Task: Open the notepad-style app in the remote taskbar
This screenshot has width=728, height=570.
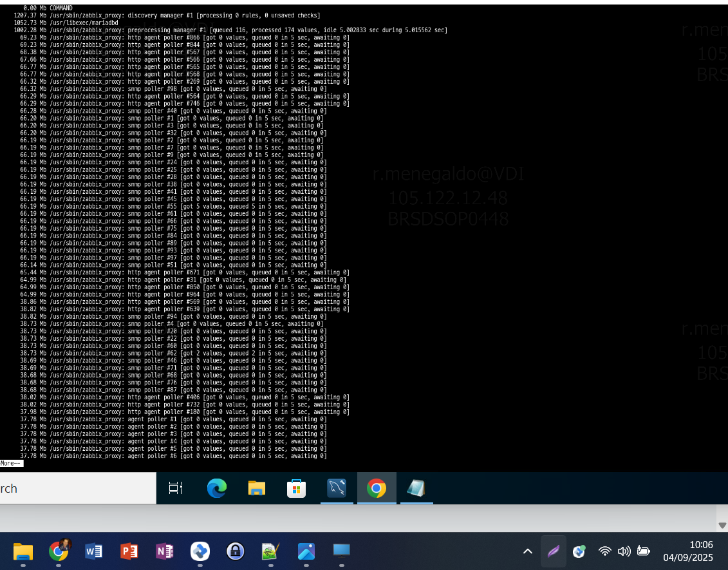Action: click(x=416, y=488)
